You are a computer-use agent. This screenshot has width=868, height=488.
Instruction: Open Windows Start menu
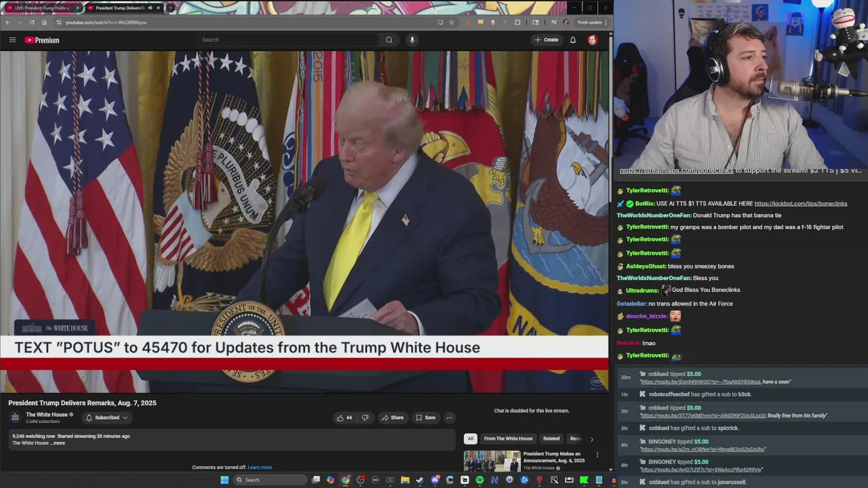point(224,480)
